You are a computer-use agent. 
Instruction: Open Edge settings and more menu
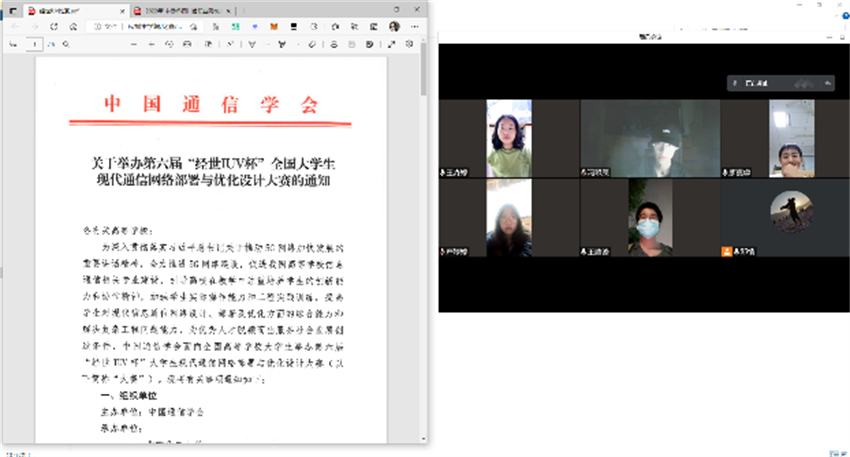coord(415,27)
